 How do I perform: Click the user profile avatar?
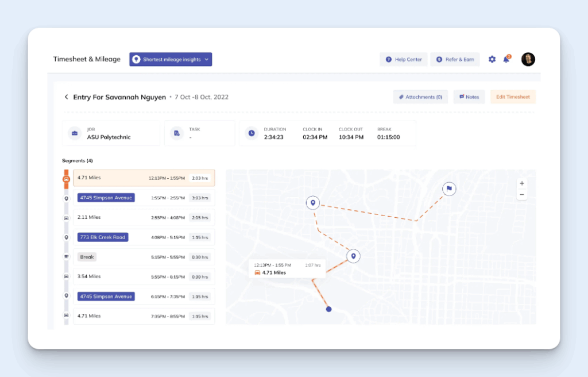tap(528, 59)
